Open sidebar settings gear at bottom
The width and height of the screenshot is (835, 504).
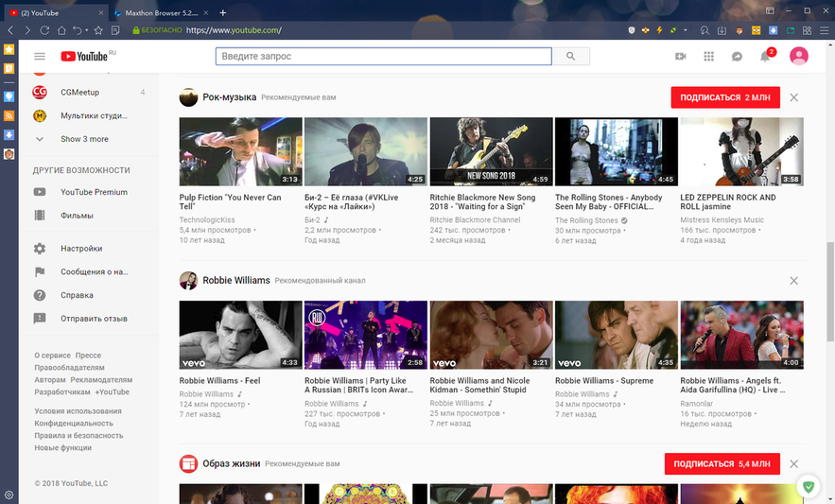(x=9, y=495)
